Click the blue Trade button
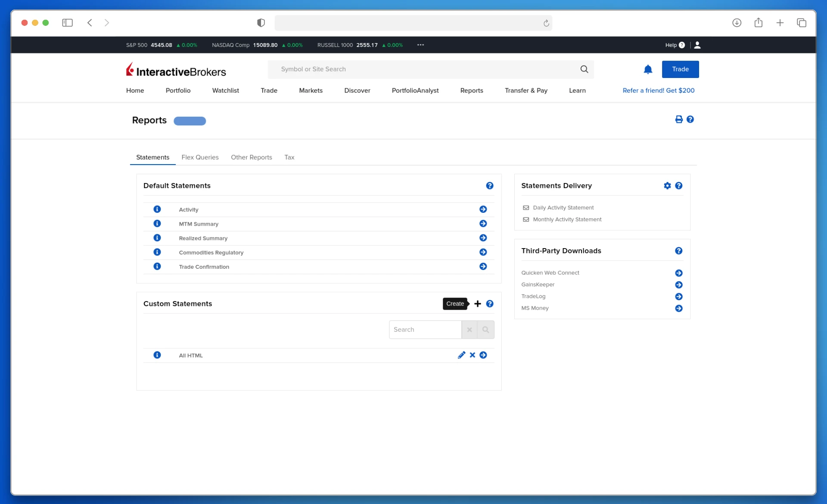Viewport: 827px width, 504px height. click(x=680, y=69)
